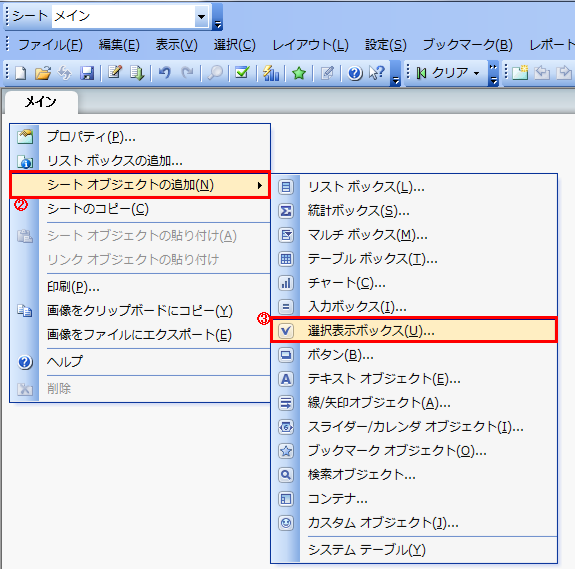The height and width of the screenshot is (569, 575).
Task: Click the blue Help question mark icon
Action: 355,73
